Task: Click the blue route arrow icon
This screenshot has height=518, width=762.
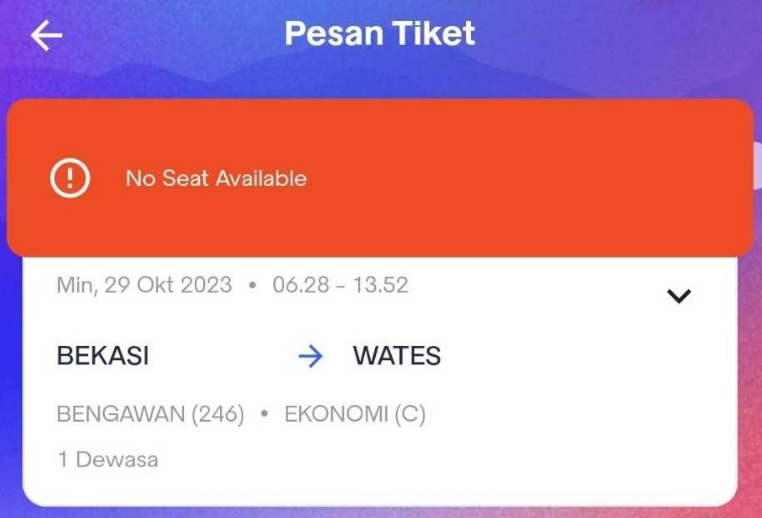Action: click(x=311, y=356)
